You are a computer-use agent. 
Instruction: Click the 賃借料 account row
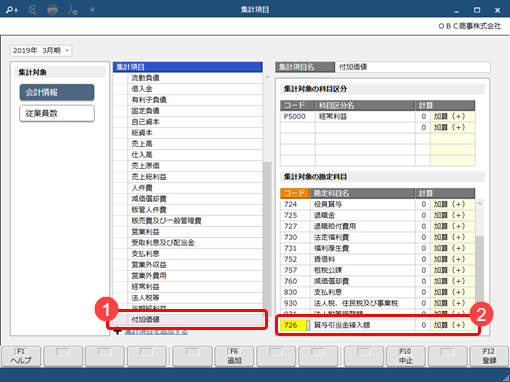(378, 259)
